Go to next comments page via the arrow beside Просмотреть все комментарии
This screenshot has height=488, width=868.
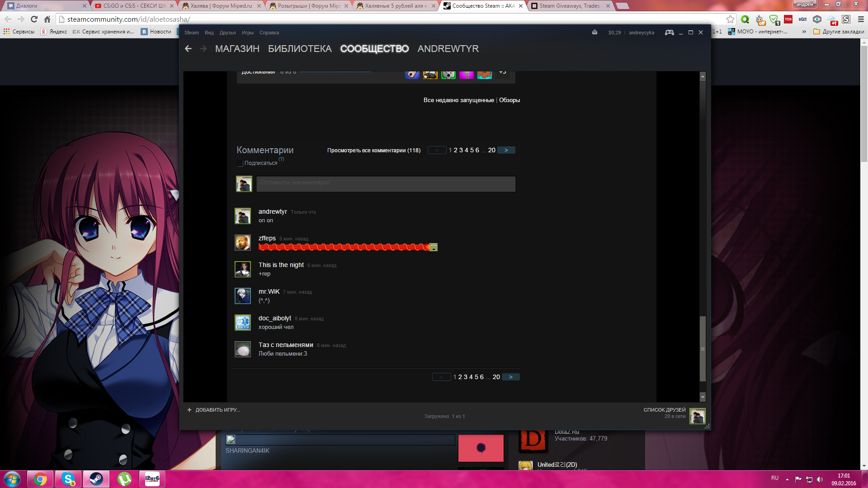coord(506,150)
